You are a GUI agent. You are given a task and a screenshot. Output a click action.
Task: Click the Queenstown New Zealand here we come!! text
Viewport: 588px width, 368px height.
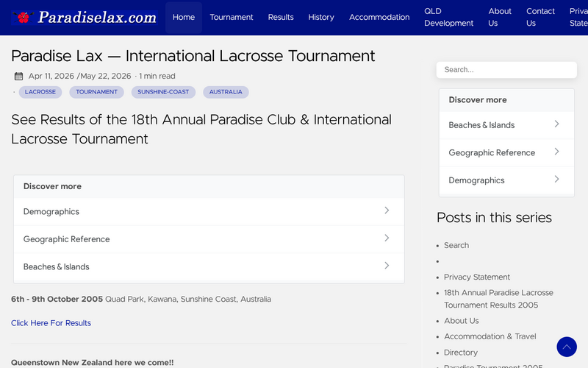tap(93, 363)
